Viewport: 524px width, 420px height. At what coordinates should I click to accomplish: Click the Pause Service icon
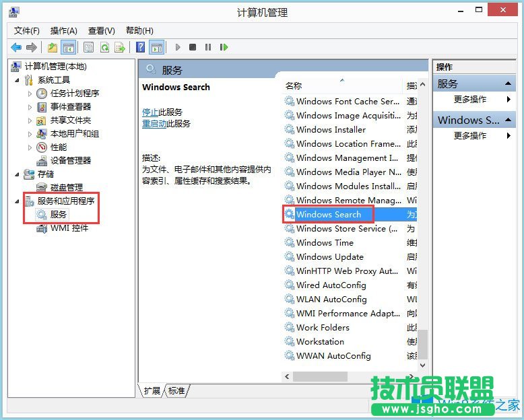coord(208,47)
